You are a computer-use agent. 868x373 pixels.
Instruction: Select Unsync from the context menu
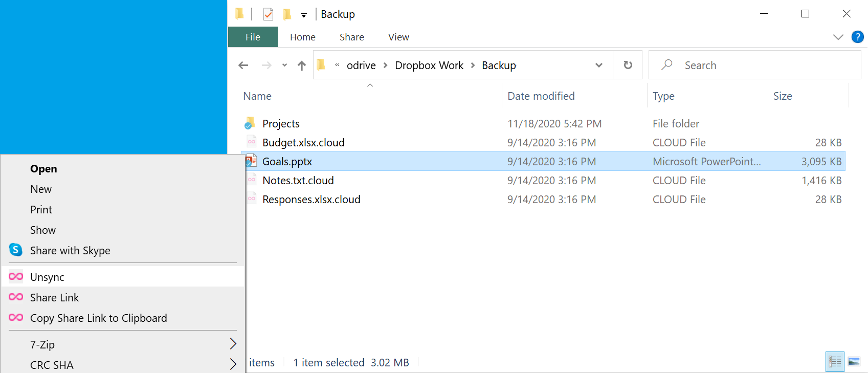click(47, 277)
